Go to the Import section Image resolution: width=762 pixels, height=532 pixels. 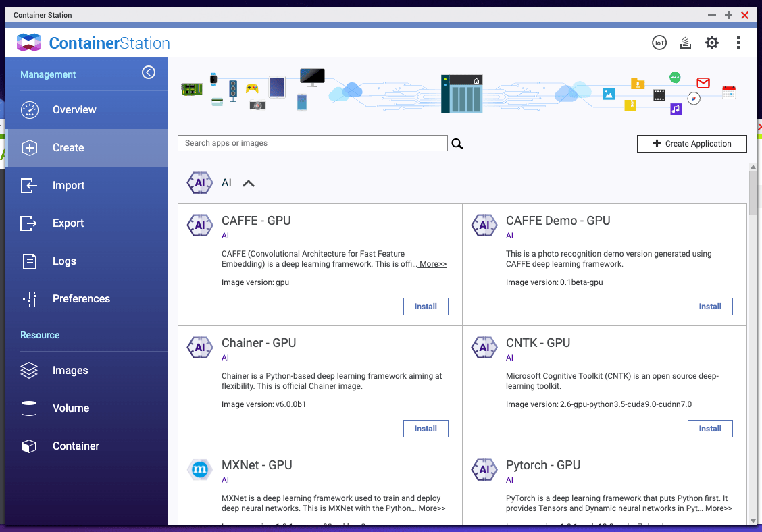tap(86, 186)
